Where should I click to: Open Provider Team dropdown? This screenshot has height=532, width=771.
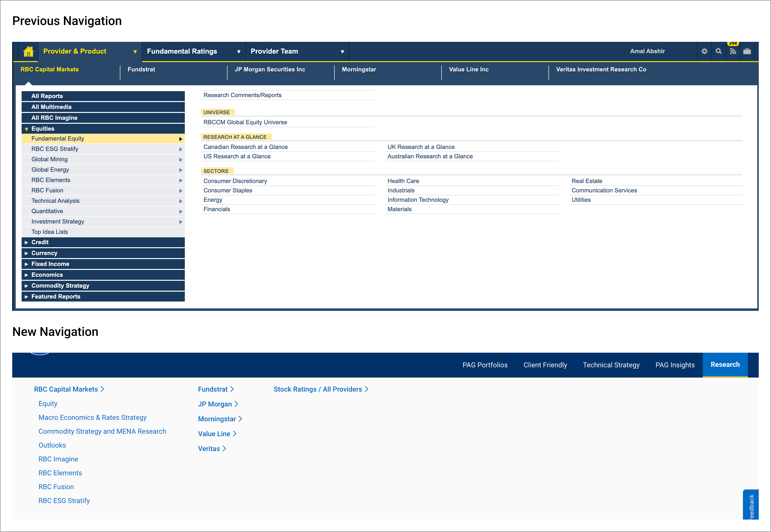[342, 52]
